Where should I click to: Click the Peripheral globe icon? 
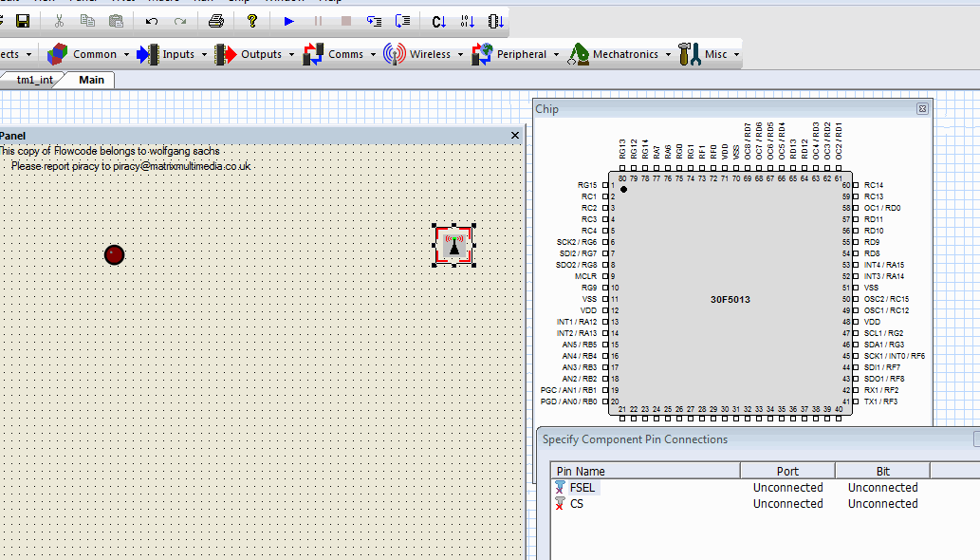point(482,54)
